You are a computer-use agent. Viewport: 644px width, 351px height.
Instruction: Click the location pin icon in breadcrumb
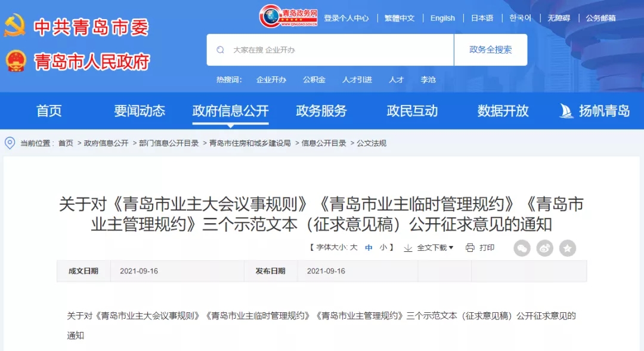point(10,143)
